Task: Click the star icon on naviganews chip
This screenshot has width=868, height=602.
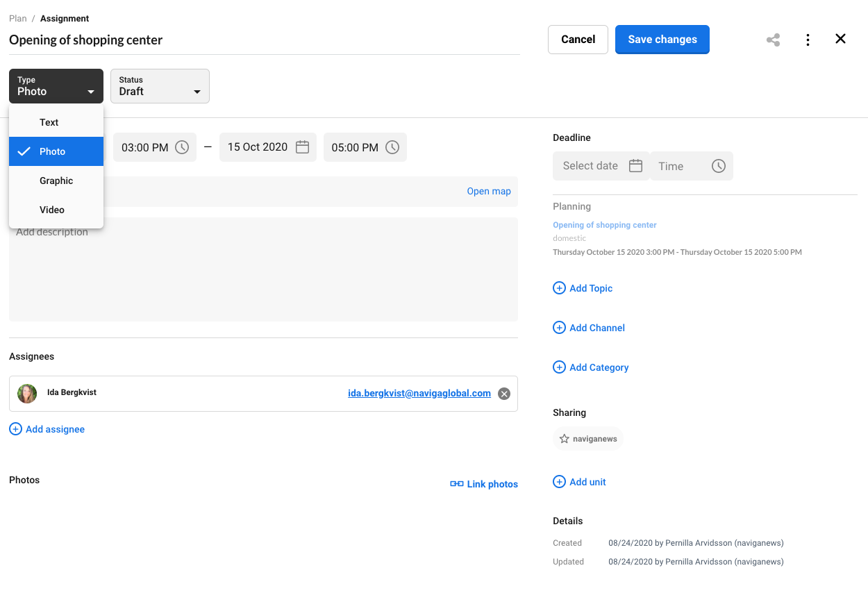Action: point(565,439)
